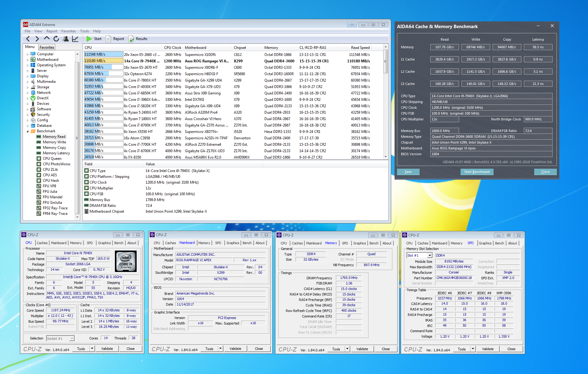Select the Computer icon in the tree

(33, 54)
